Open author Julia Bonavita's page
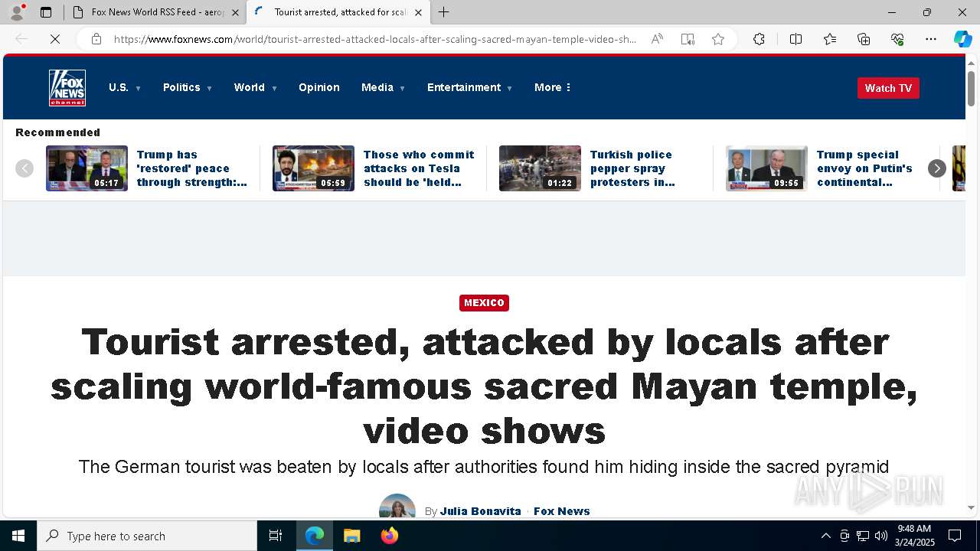This screenshot has height=551, width=980. point(480,511)
